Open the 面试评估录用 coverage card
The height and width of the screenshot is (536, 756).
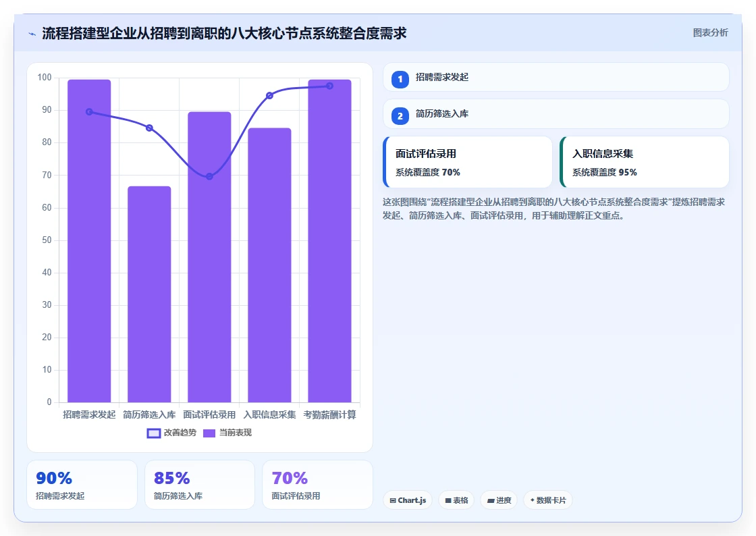[467, 162]
